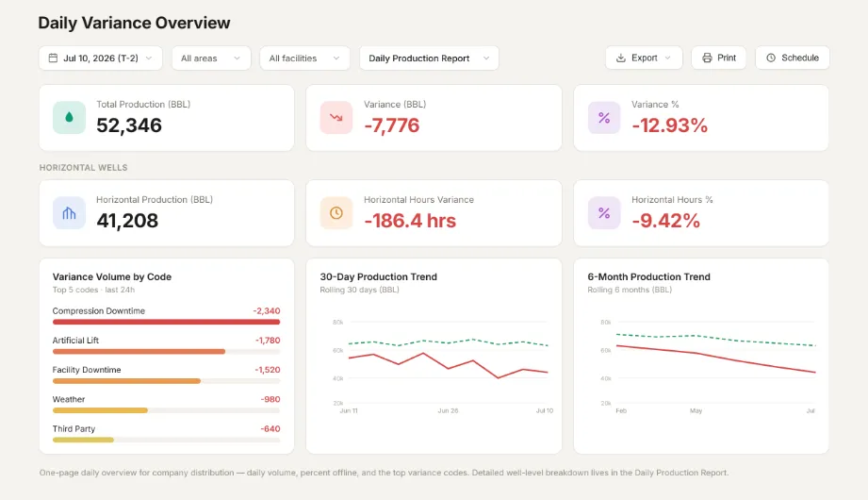Select the Facility Downtime label
868x500 pixels.
pyautogui.click(x=87, y=370)
